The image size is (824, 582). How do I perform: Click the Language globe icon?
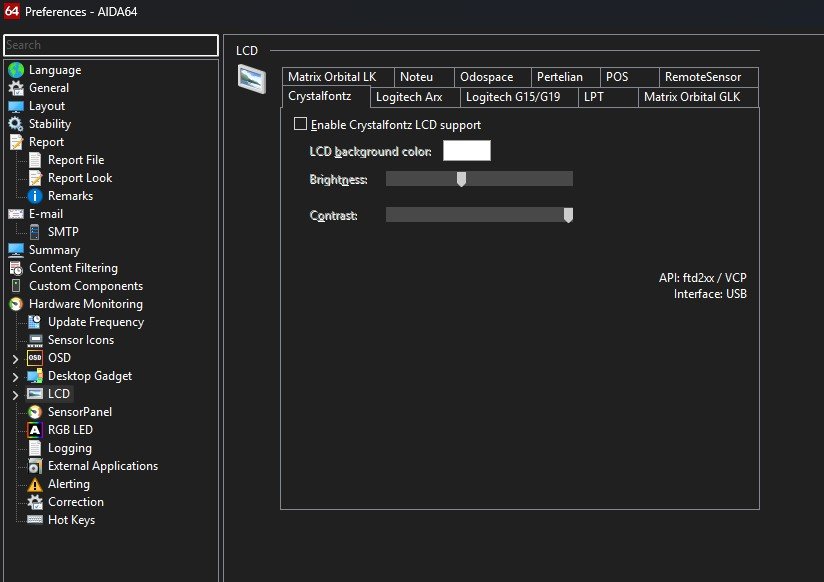[x=15, y=70]
